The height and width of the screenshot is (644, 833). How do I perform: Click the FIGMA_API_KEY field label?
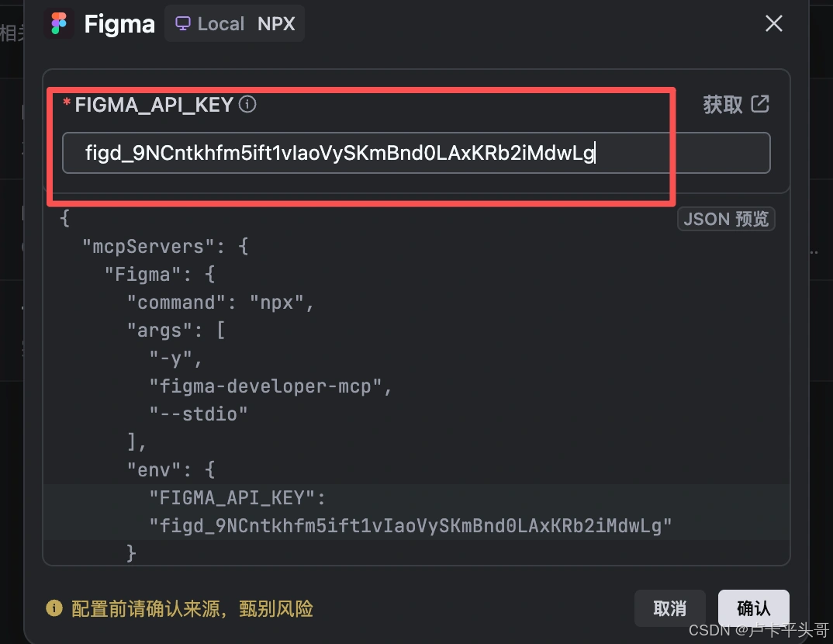[154, 105]
